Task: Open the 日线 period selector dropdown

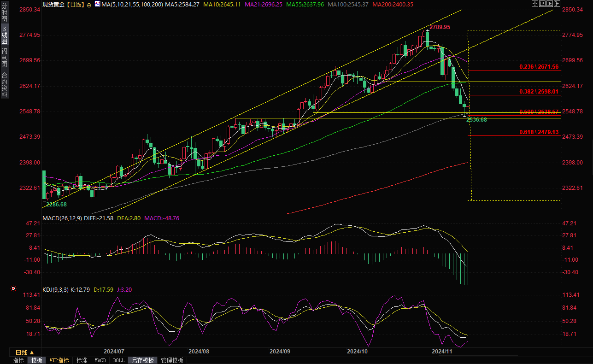Action: click(x=25, y=352)
